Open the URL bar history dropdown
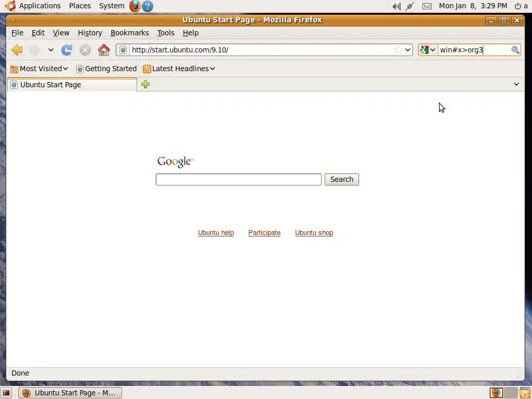532x399 pixels. point(408,50)
